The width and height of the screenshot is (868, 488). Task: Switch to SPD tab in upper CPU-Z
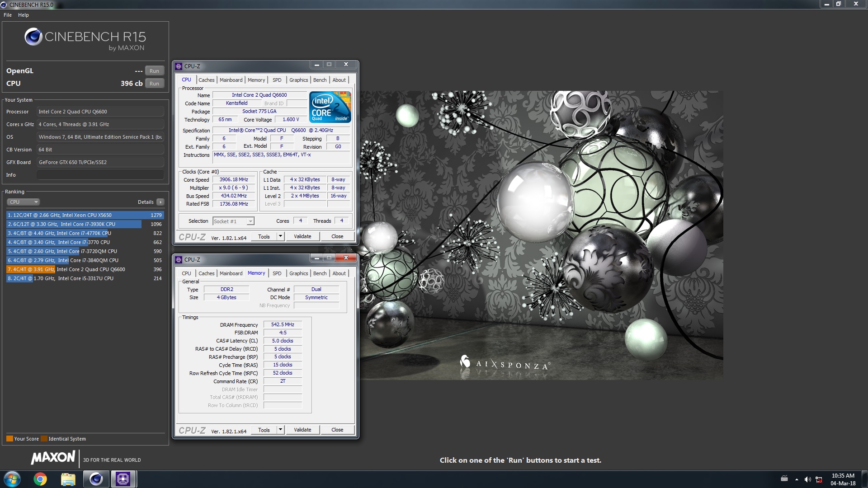tap(277, 80)
